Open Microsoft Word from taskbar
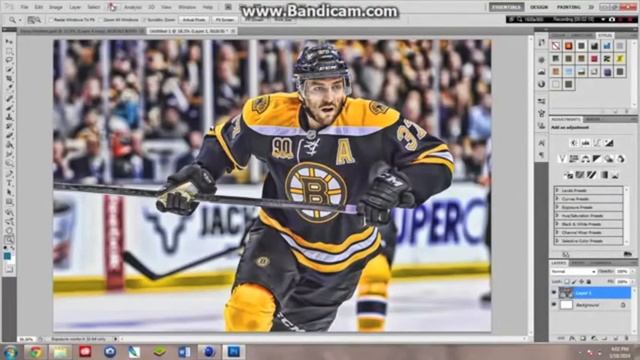 point(184,351)
